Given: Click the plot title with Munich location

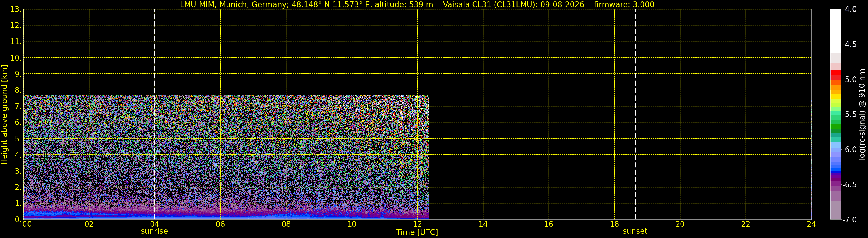Looking at the screenshot, I should pyautogui.click(x=306, y=4).
